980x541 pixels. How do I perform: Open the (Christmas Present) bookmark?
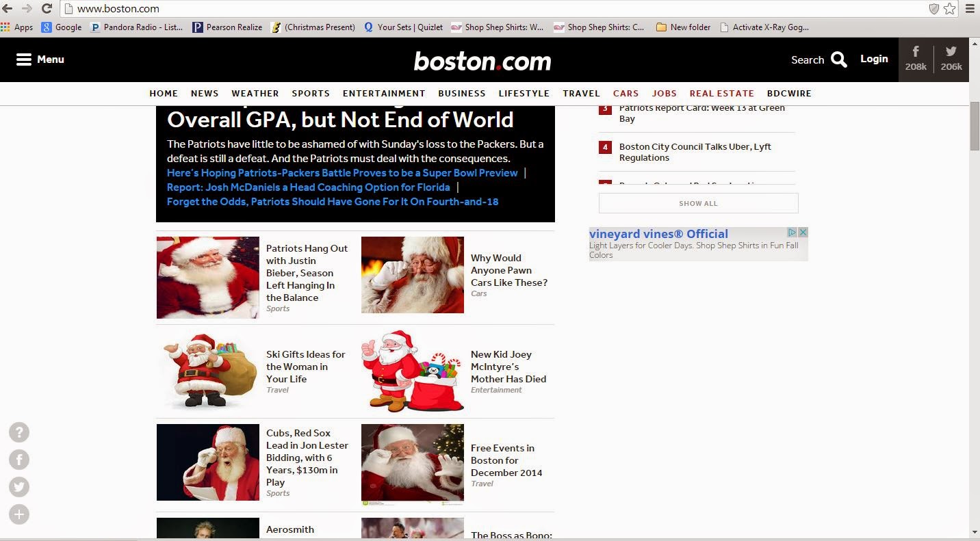[x=313, y=27]
